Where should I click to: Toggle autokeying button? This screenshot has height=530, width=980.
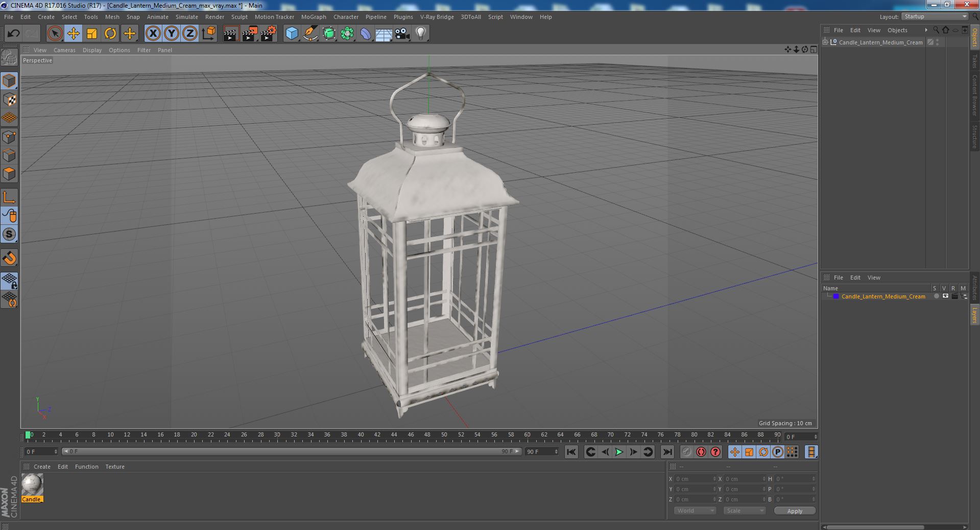701,452
